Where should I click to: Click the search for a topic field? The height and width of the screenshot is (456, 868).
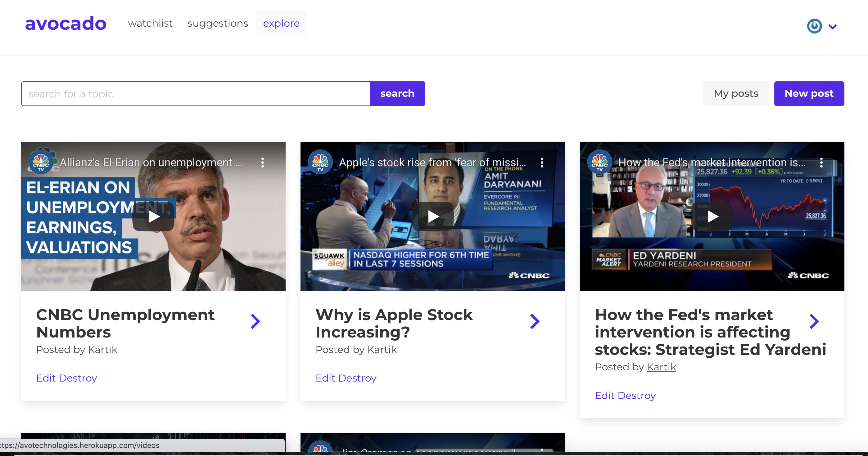coord(196,94)
